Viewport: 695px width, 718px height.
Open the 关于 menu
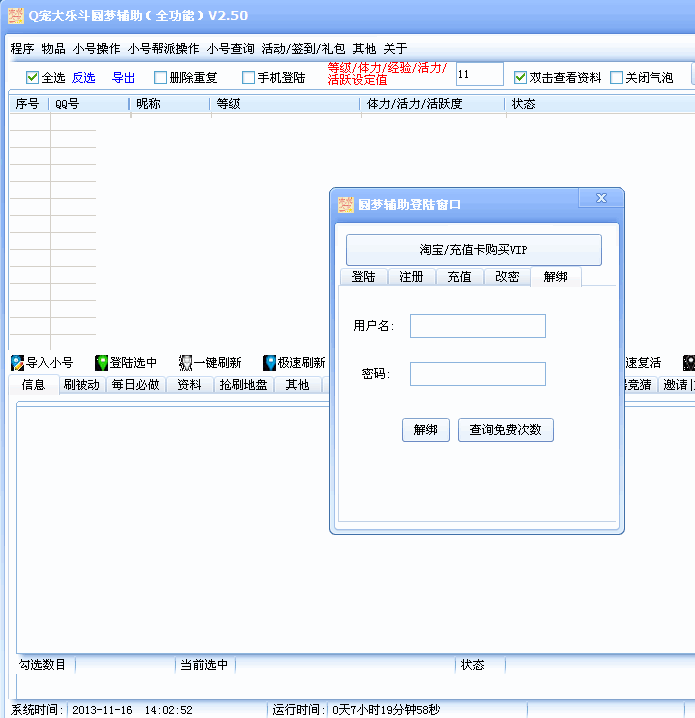coord(395,49)
